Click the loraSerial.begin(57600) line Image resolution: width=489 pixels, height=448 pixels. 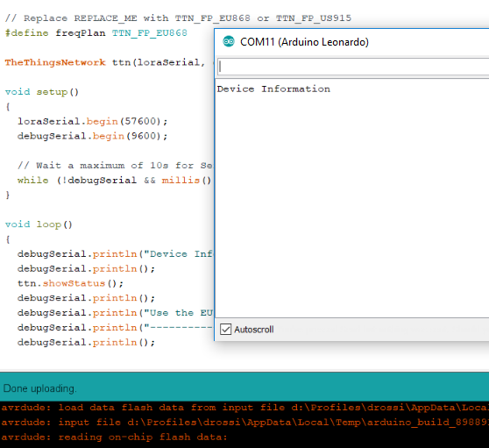92,121
